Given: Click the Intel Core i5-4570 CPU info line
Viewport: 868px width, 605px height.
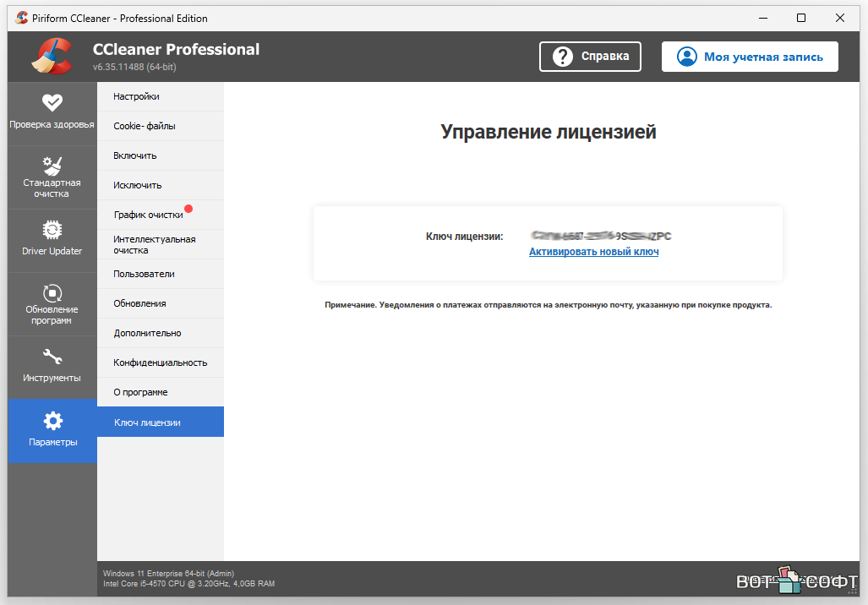Looking at the screenshot, I should point(188,583).
